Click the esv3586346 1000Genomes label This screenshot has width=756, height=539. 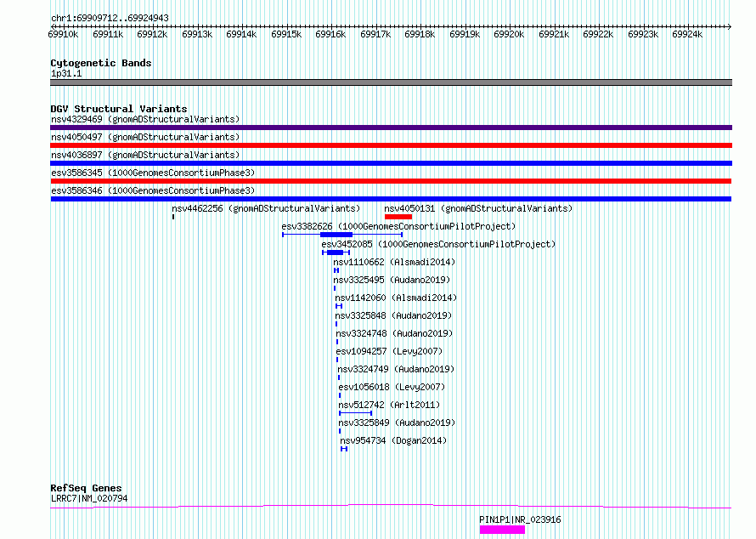click(153, 190)
